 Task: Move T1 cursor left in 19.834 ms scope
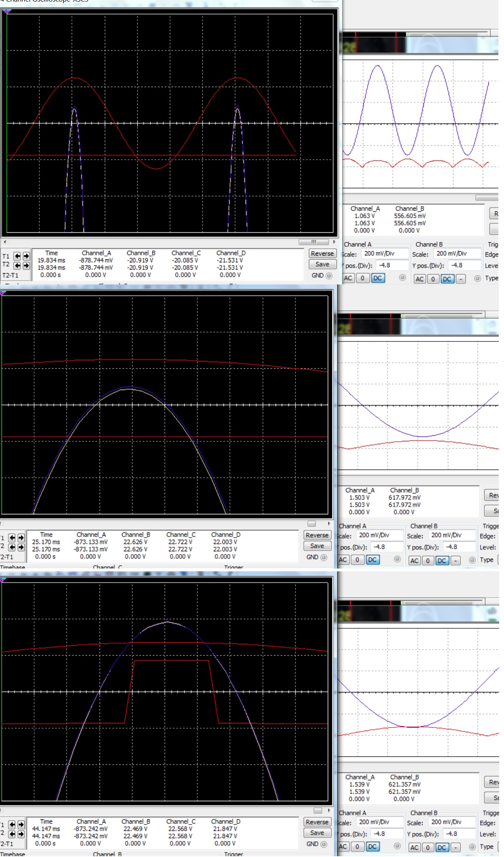[x=17, y=256]
